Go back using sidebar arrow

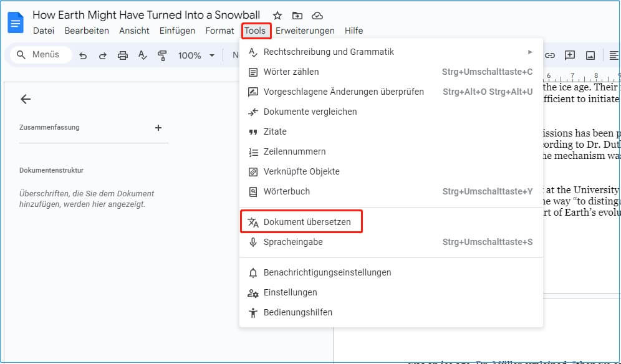(x=25, y=99)
